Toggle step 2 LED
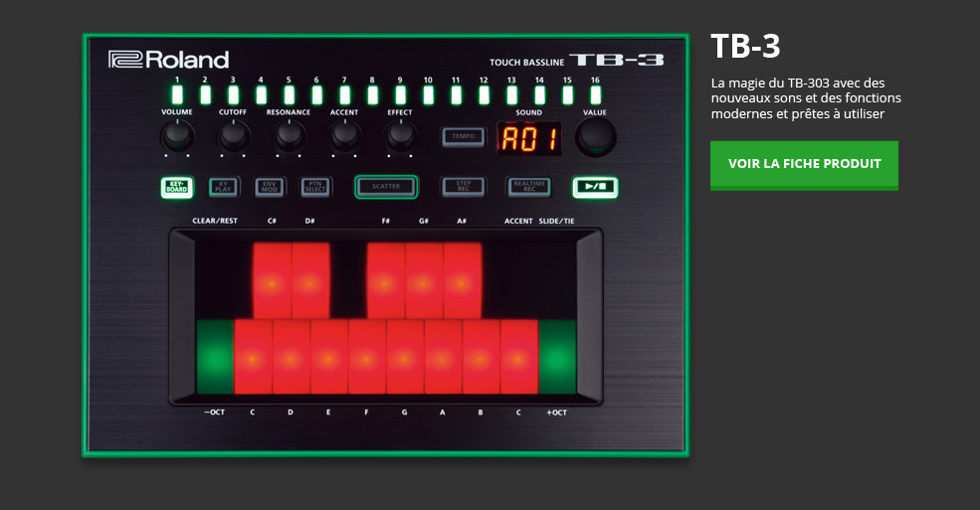Image resolution: width=980 pixels, height=510 pixels. pos(205,94)
